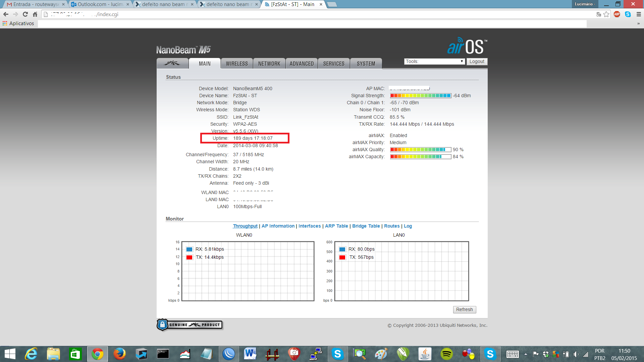
Task: Open Microsoft Word taskbar icon
Action: coord(250,354)
